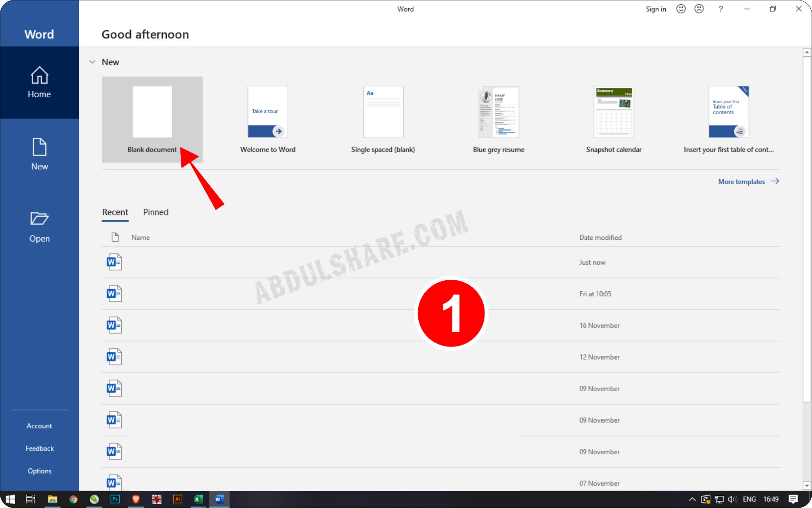Open File Explorer from the taskbar
This screenshot has height=508, width=812.
click(x=52, y=499)
